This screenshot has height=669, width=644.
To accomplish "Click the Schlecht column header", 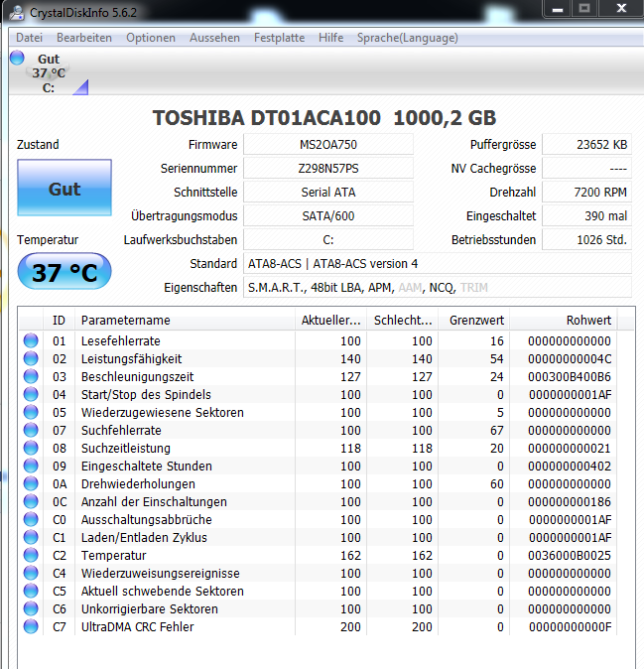I will [x=402, y=320].
